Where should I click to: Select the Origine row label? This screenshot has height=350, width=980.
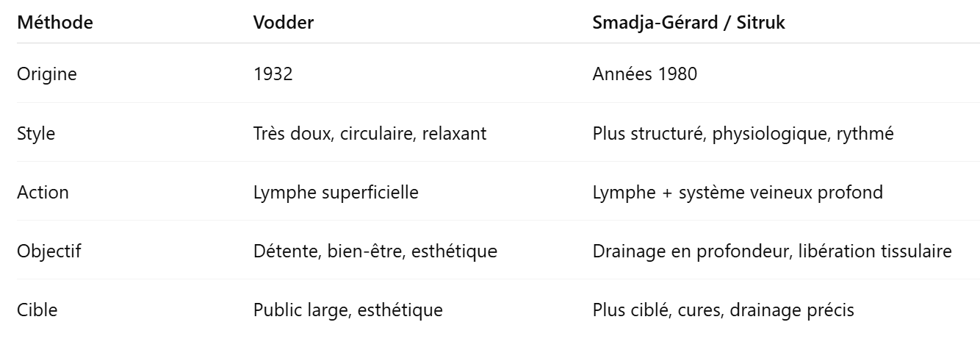(x=46, y=74)
